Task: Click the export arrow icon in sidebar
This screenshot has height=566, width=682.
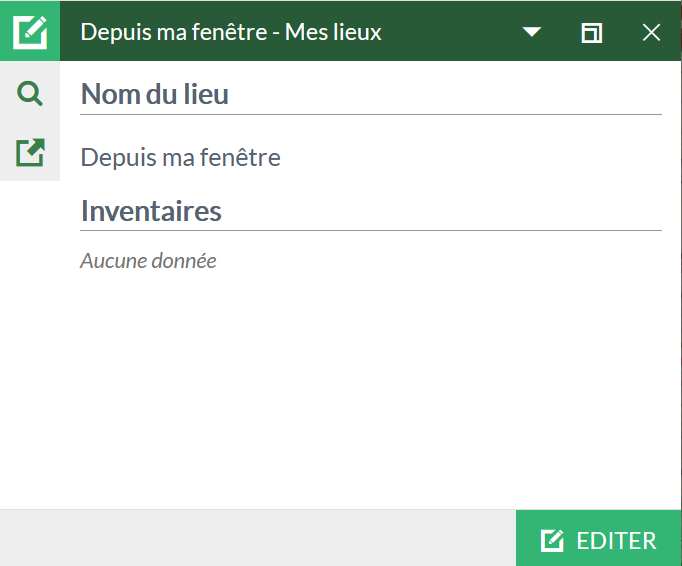Action: pyautogui.click(x=30, y=153)
